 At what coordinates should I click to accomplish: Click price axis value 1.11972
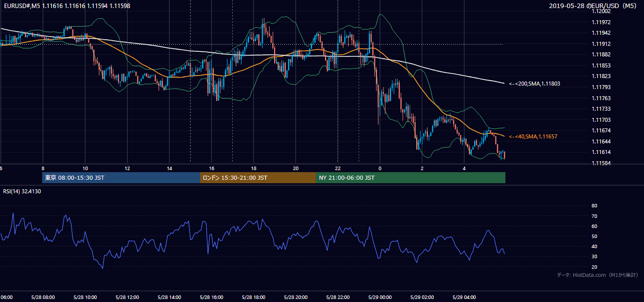click(x=601, y=22)
